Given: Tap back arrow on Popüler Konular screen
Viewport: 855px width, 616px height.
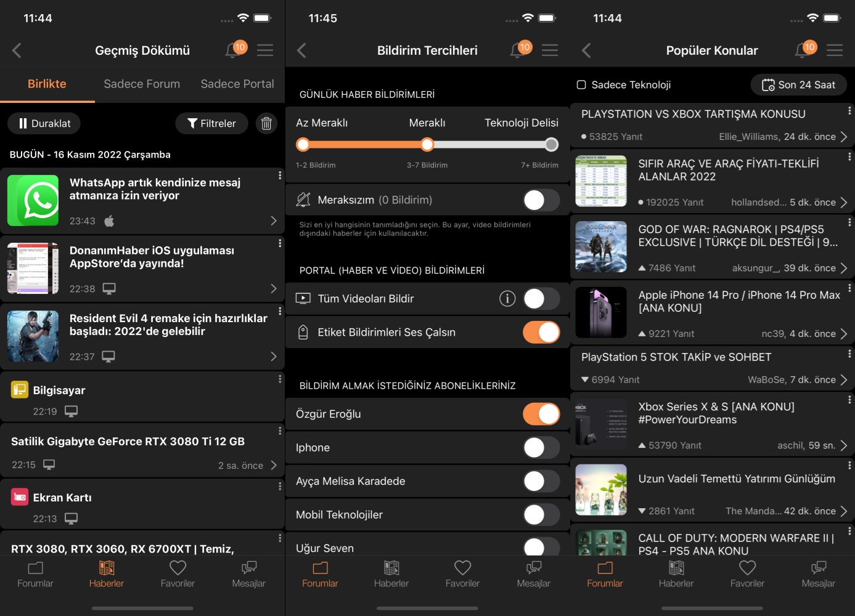Looking at the screenshot, I should click(587, 51).
